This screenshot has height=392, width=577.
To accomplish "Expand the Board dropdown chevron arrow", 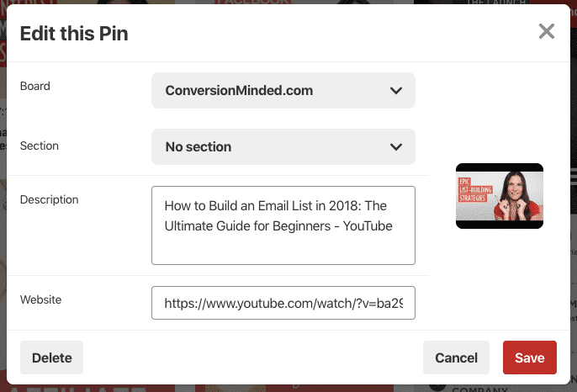I will (x=396, y=91).
